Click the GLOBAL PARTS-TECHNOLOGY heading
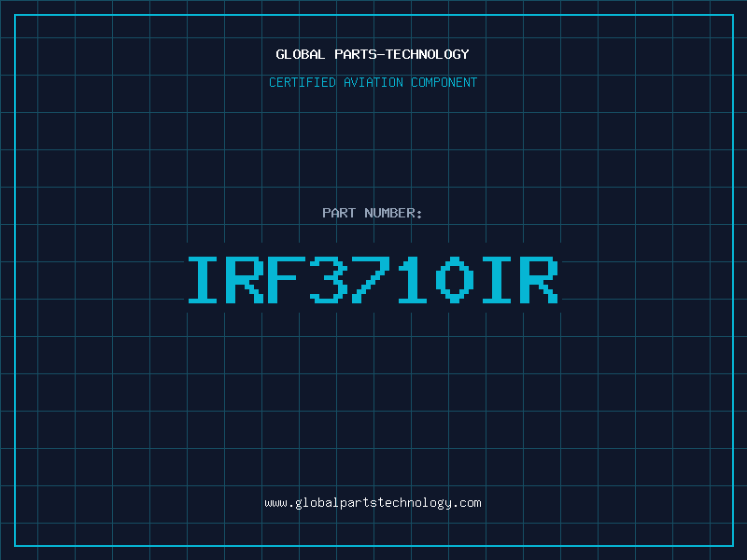This screenshot has width=747, height=560. coord(373,54)
